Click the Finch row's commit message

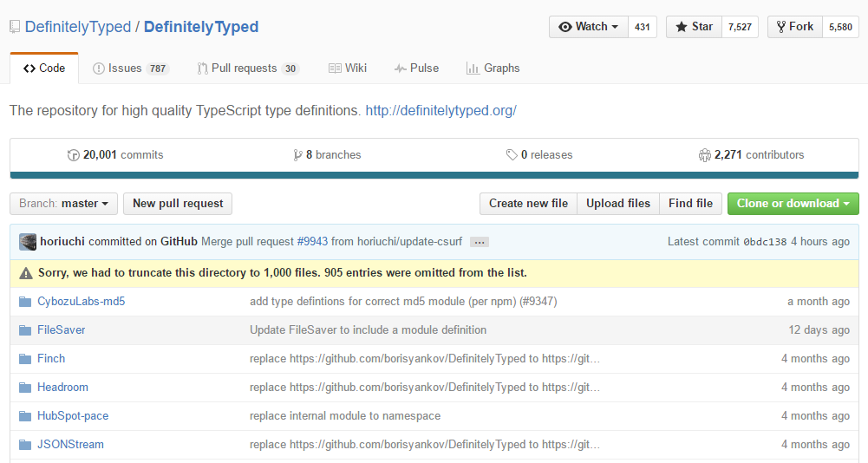(425, 359)
